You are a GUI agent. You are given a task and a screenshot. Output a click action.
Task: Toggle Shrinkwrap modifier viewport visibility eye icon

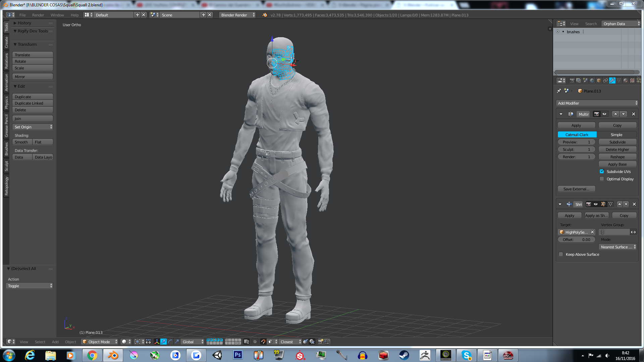596,204
